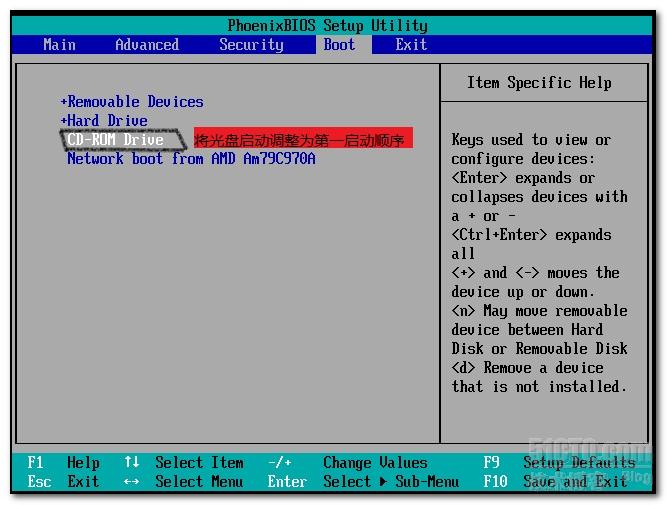Click the up-down arrows icon in footer
This screenshot has width=667, height=505.
click(x=132, y=462)
